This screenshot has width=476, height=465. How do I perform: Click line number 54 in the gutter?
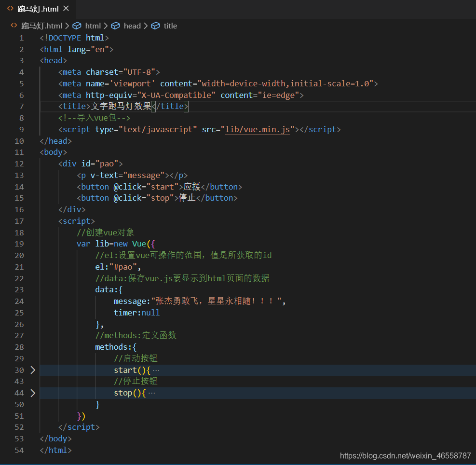19,450
